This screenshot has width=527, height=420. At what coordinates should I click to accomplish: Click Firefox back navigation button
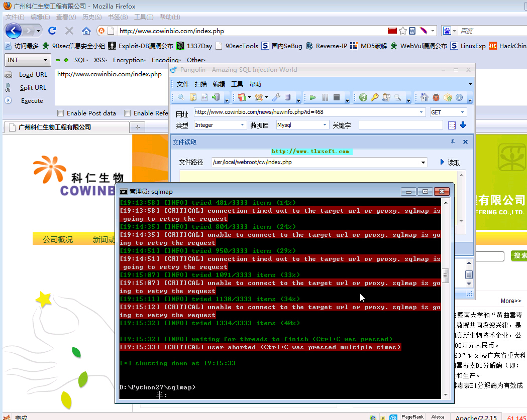(14, 31)
